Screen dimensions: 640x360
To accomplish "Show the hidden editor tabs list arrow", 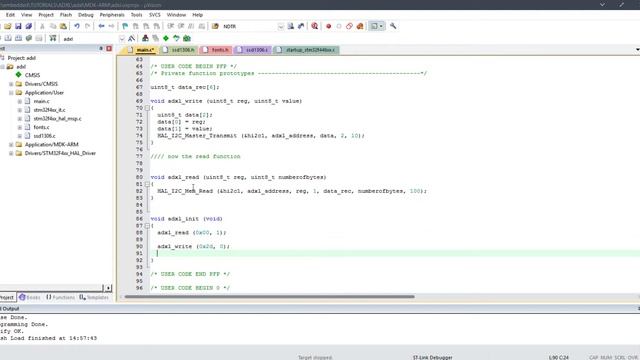I will (637, 50).
